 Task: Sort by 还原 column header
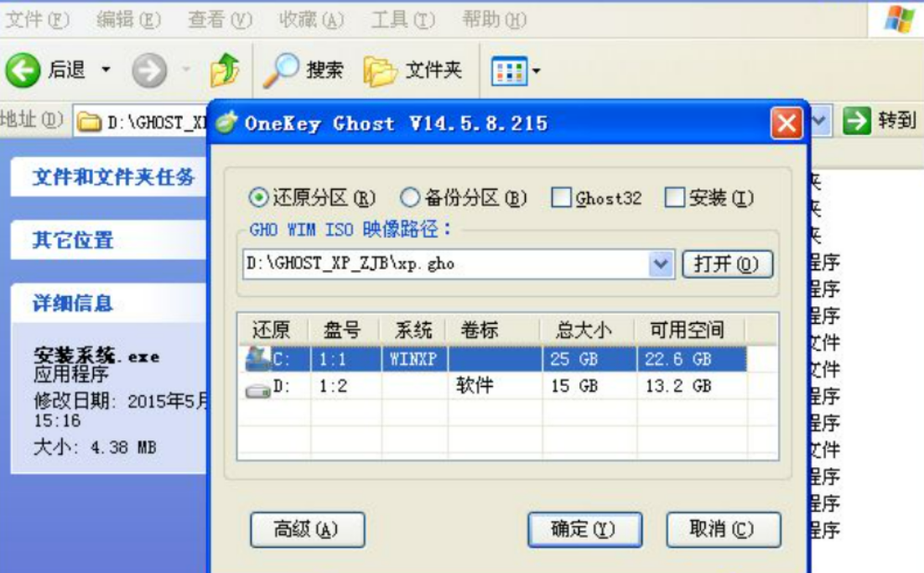[274, 329]
